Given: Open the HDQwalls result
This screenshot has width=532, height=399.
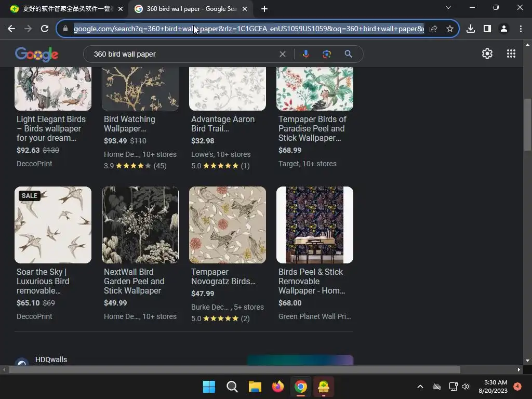Looking at the screenshot, I should (51, 360).
